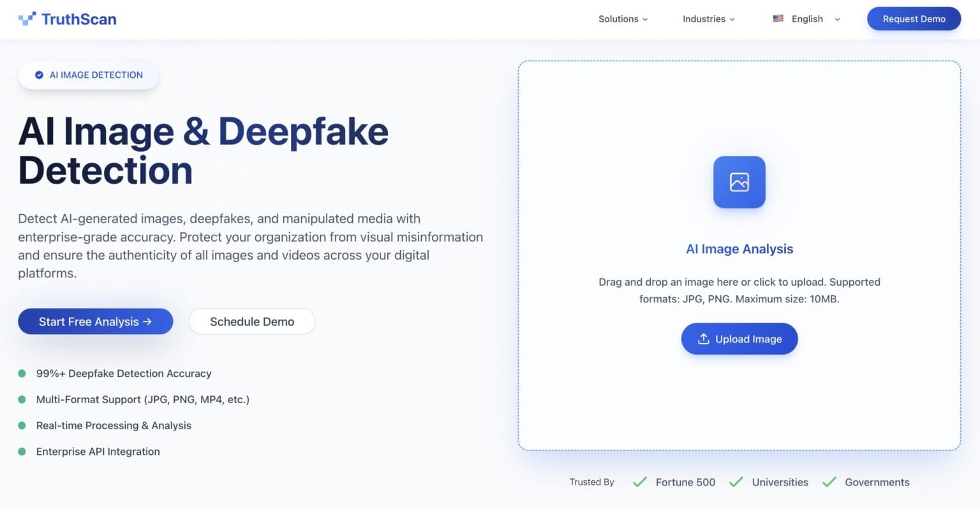Click the Solutions menu item
Screen dimensions: 980x509
[x=618, y=18]
